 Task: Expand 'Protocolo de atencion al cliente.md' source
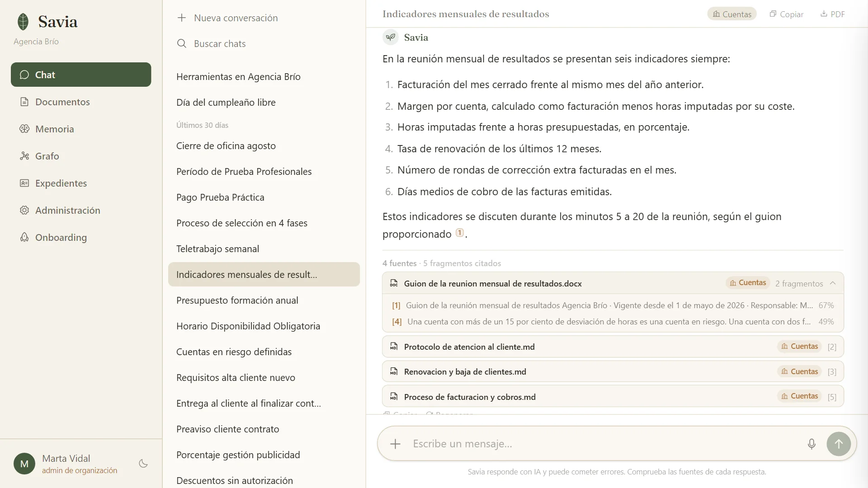tap(613, 347)
